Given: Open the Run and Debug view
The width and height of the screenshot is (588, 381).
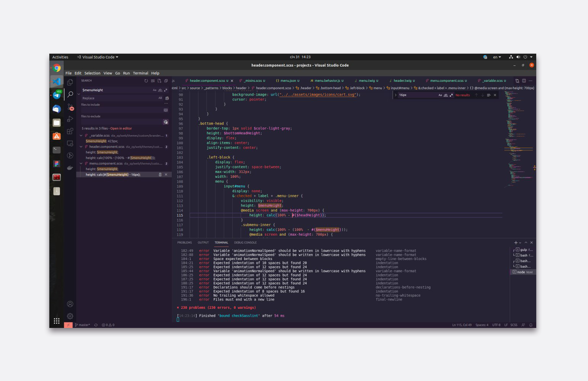Looking at the screenshot, I should click(x=70, y=119).
